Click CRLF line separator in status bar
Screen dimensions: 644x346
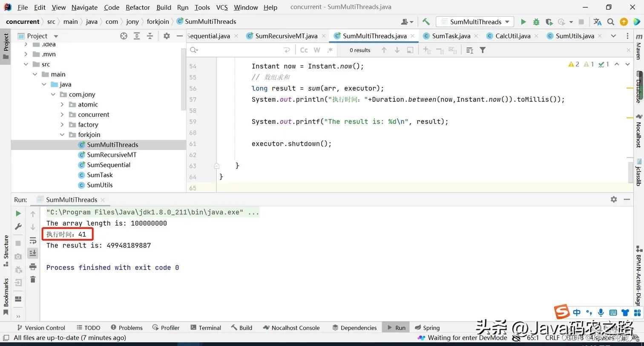[x=552, y=337]
